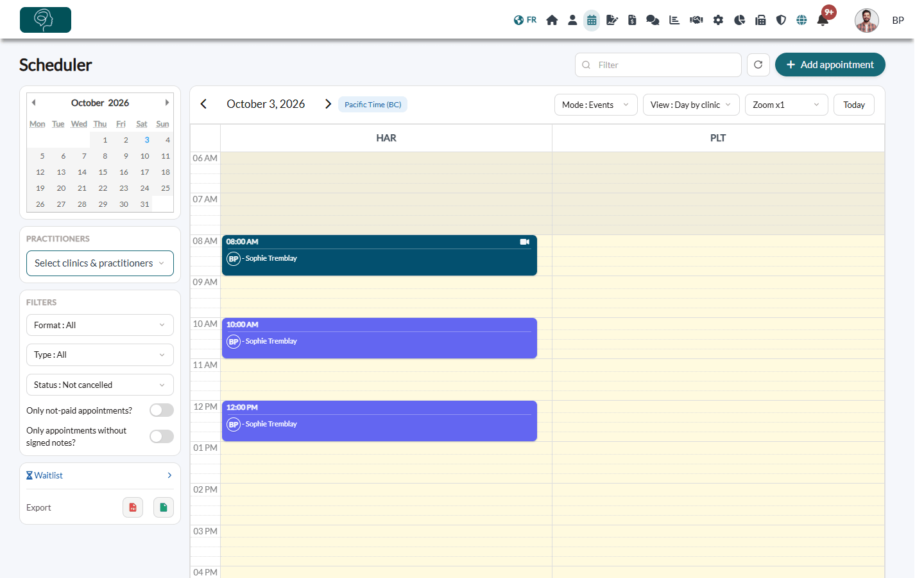The height and width of the screenshot is (578, 924).
Task: Toggle Only not-paid appointments switch
Action: [162, 410]
